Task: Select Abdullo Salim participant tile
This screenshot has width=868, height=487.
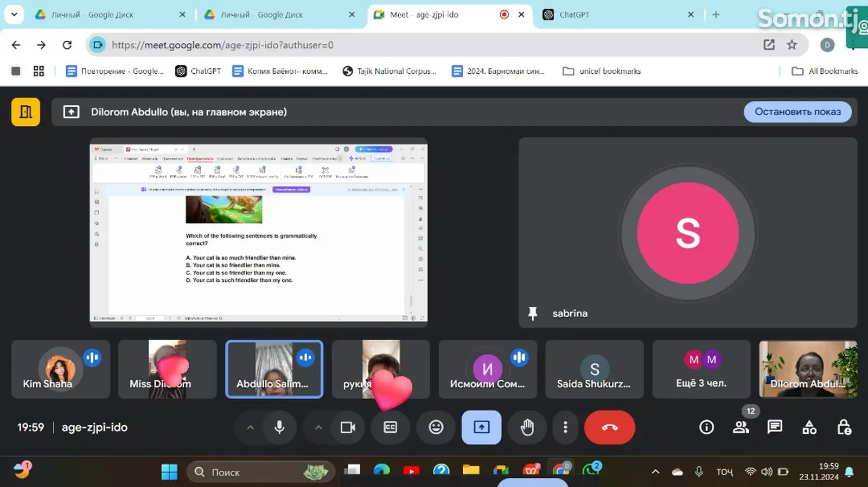Action: (274, 369)
